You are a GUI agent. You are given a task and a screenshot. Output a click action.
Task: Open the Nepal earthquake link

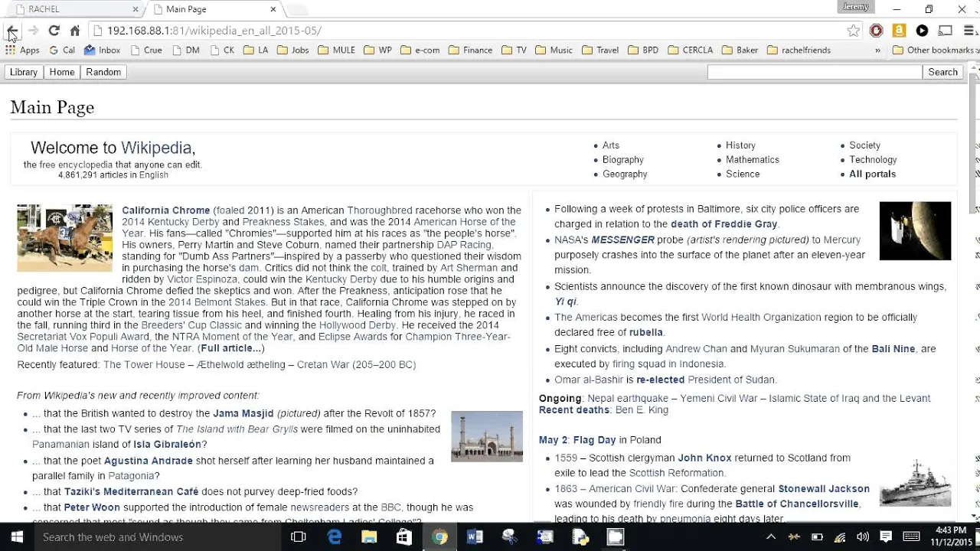(x=626, y=398)
